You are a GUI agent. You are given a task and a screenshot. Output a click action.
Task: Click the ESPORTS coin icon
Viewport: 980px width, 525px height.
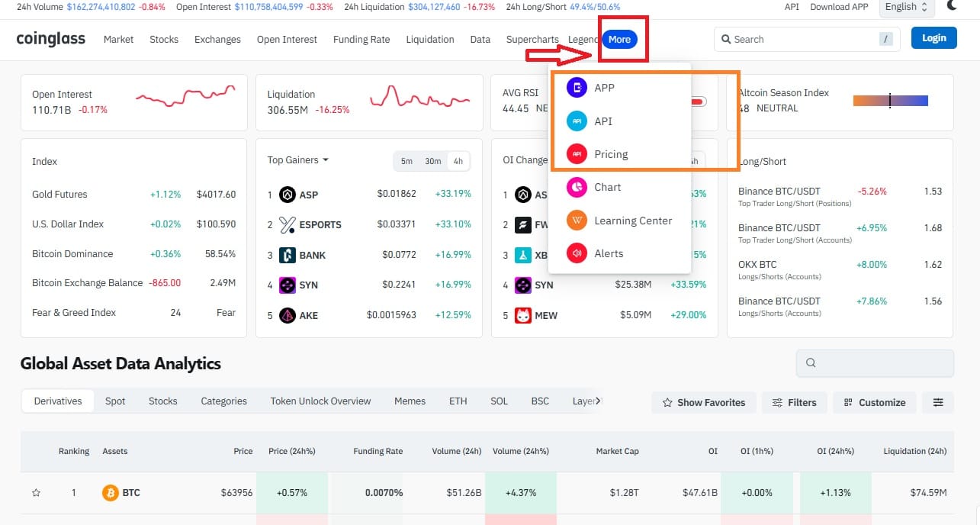click(288, 224)
